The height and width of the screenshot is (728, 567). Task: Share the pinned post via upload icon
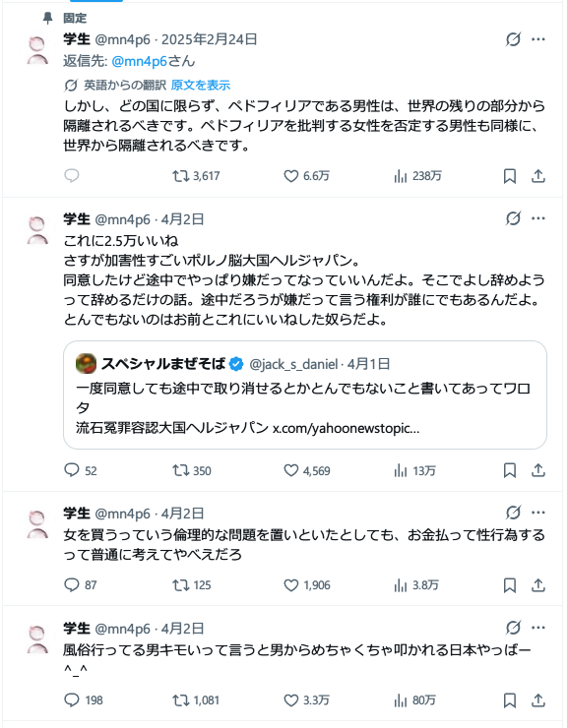[538, 176]
